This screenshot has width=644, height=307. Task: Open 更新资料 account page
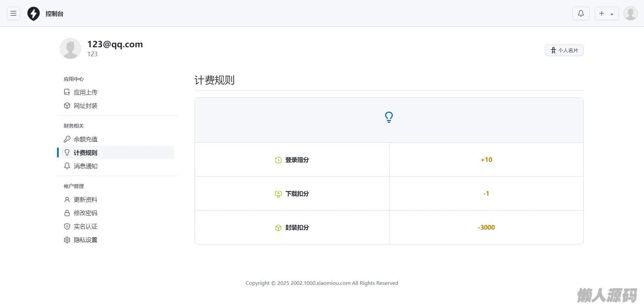tap(85, 199)
